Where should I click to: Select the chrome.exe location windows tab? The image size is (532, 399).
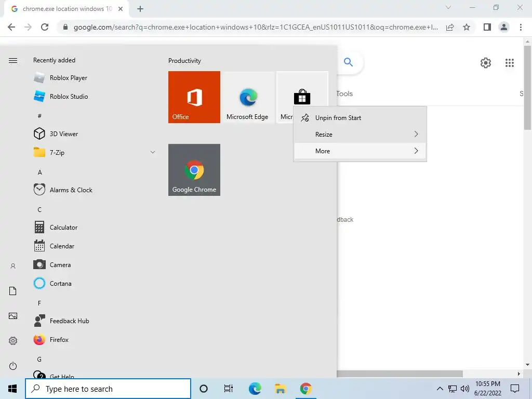pyautogui.click(x=66, y=9)
